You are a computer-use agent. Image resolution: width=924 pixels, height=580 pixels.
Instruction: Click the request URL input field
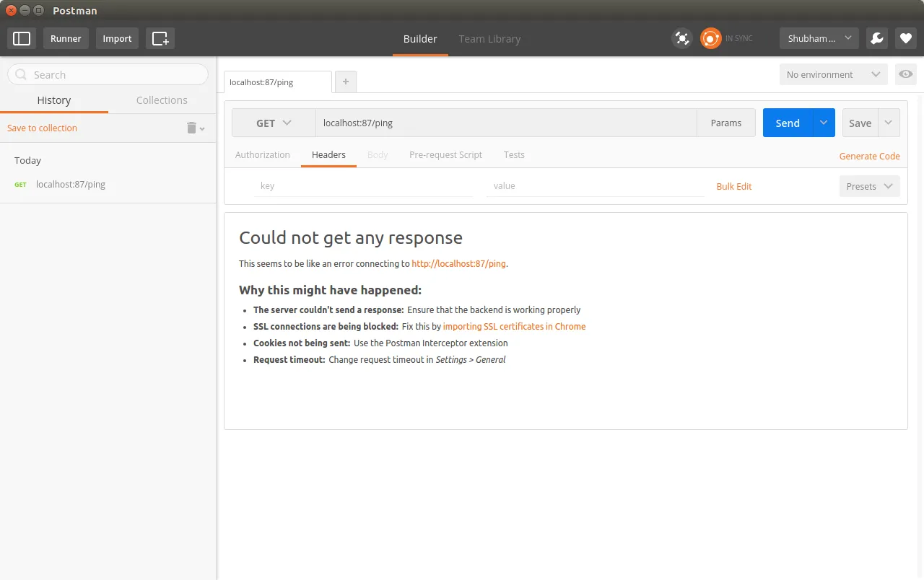coord(506,123)
